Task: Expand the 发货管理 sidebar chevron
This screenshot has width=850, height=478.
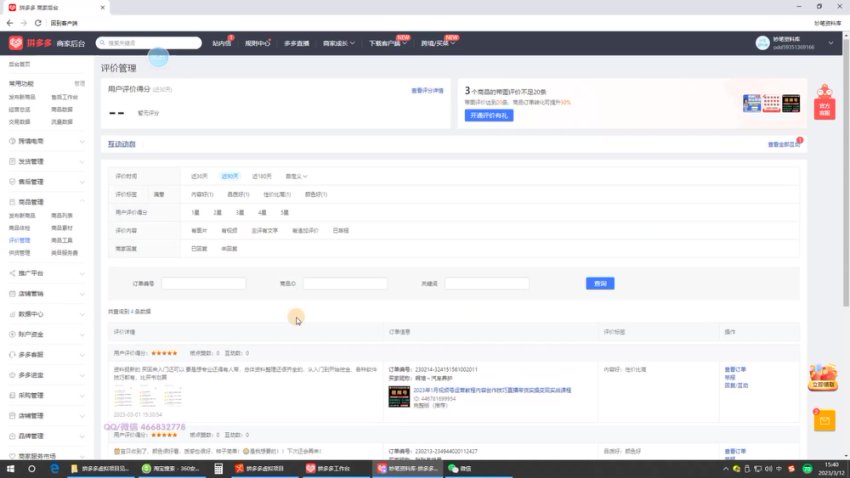Action: click(82, 162)
